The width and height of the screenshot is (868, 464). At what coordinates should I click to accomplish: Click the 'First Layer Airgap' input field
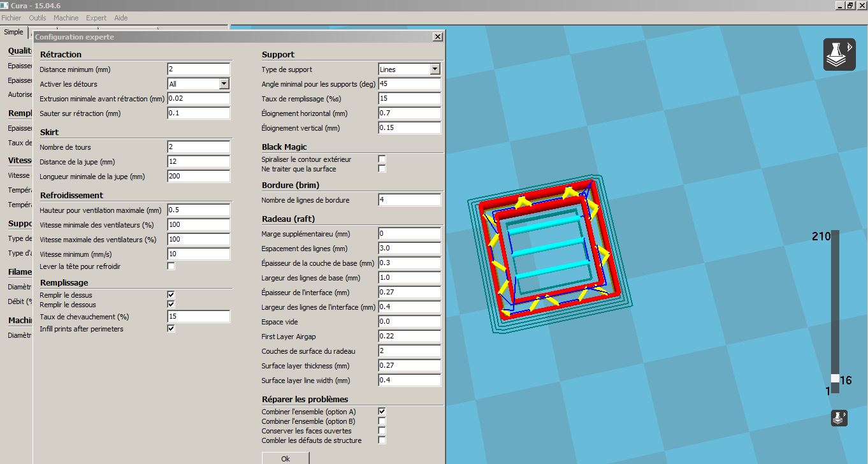click(x=409, y=337)
